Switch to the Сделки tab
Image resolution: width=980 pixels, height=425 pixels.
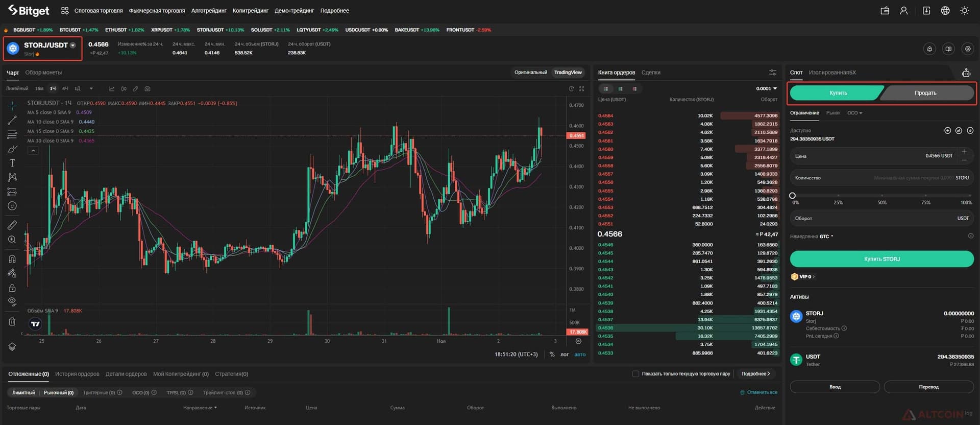tap(651, 73)
